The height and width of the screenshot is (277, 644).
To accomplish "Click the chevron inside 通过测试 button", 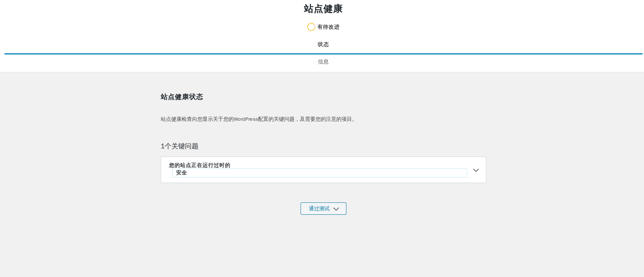I will pos(336,209).
